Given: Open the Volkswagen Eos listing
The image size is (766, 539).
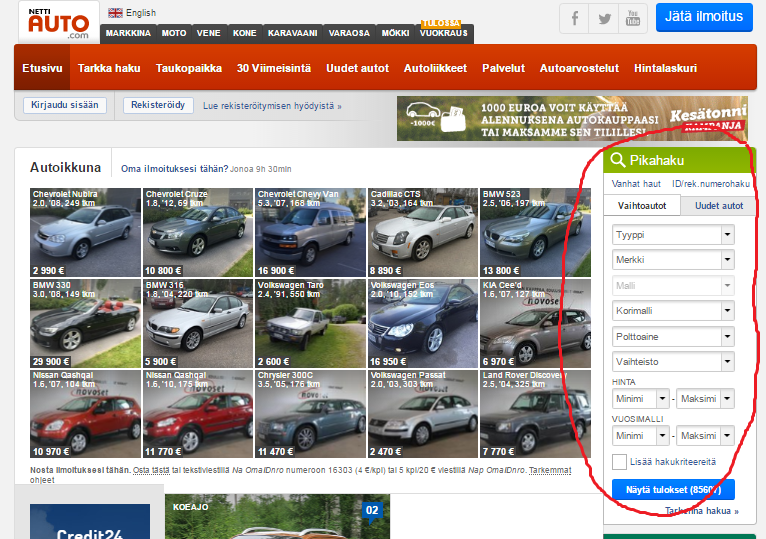Looking at the screenshot, I should [x=423, y=323].
